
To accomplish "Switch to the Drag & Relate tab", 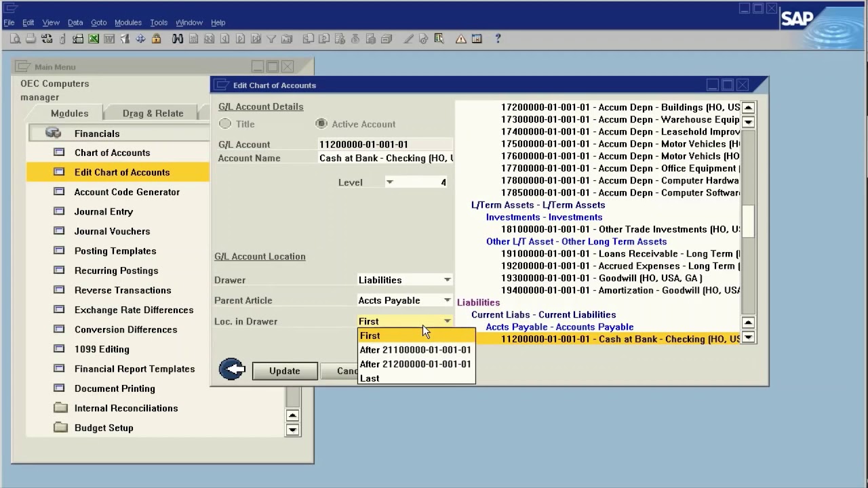I will pos(153,113).
